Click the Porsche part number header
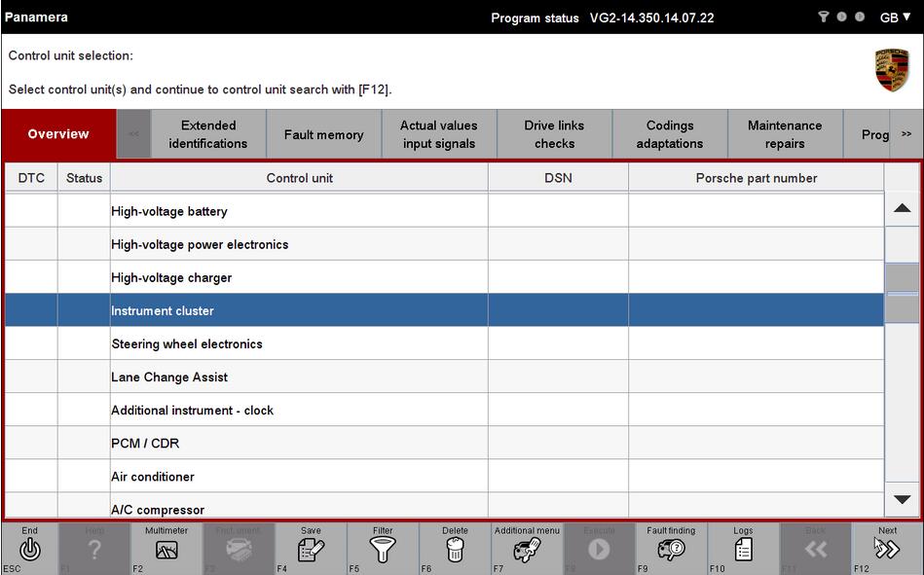924x575 pixels. click(x=757, y=178)
